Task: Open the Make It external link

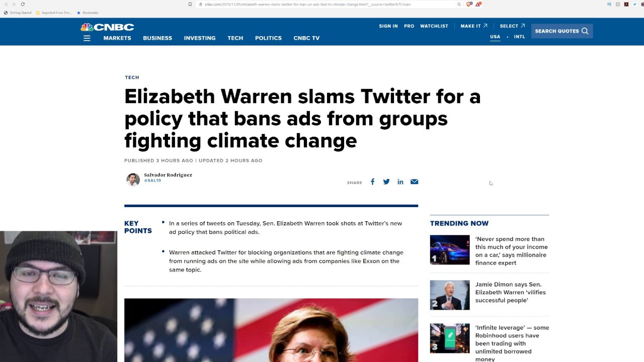Action: pyautogui.click(x=474, y=26)
